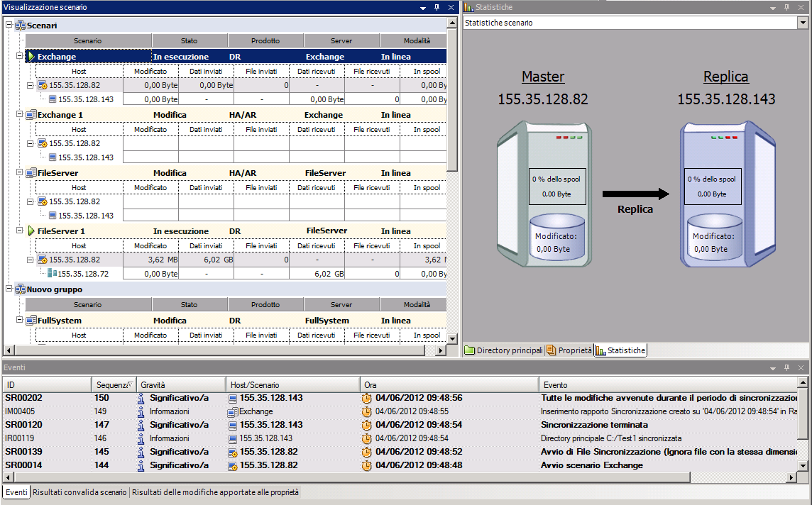812x505 pixels.
Task: Click the Nuovo gruppo group icon
Action: [21, 289]
